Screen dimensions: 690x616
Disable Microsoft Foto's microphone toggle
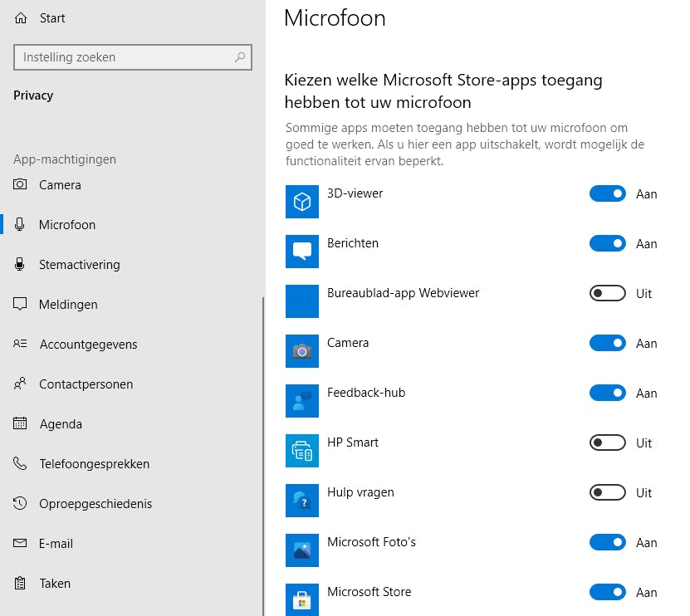pyautogui.click(x=607, y=542)
